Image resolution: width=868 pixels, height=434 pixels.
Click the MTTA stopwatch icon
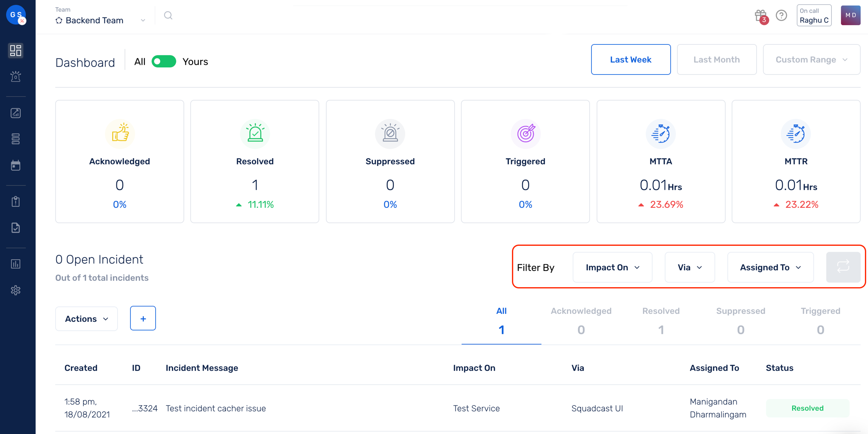(x=660, y=133)
